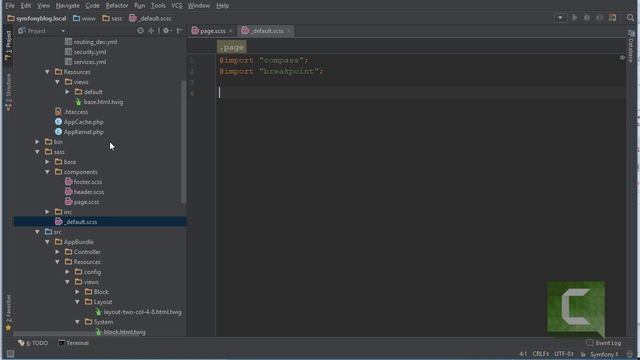Toggle the Database tool window sidebar tab
This screenshot has width=640, height=360.
tap(631, 46)
